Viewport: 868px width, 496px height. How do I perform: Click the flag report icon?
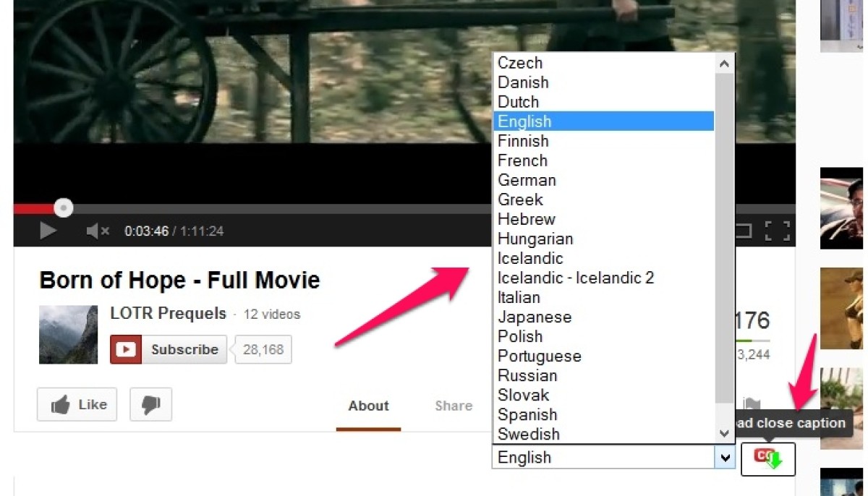(x=752, y=406)
